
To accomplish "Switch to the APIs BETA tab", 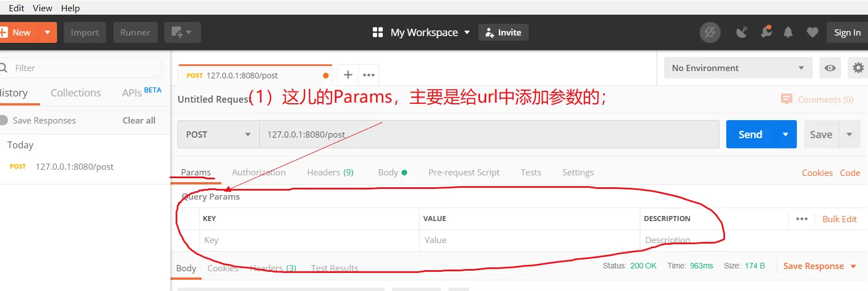I will [141, 92].
